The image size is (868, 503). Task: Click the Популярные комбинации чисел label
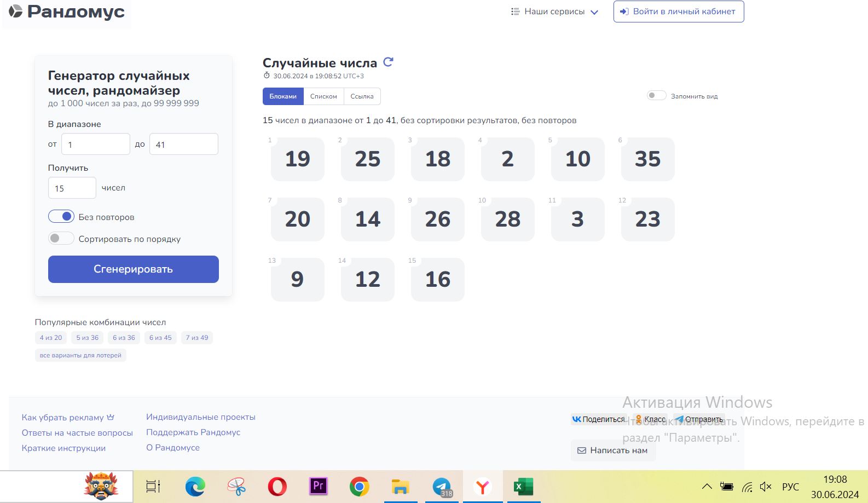(100, 322)
